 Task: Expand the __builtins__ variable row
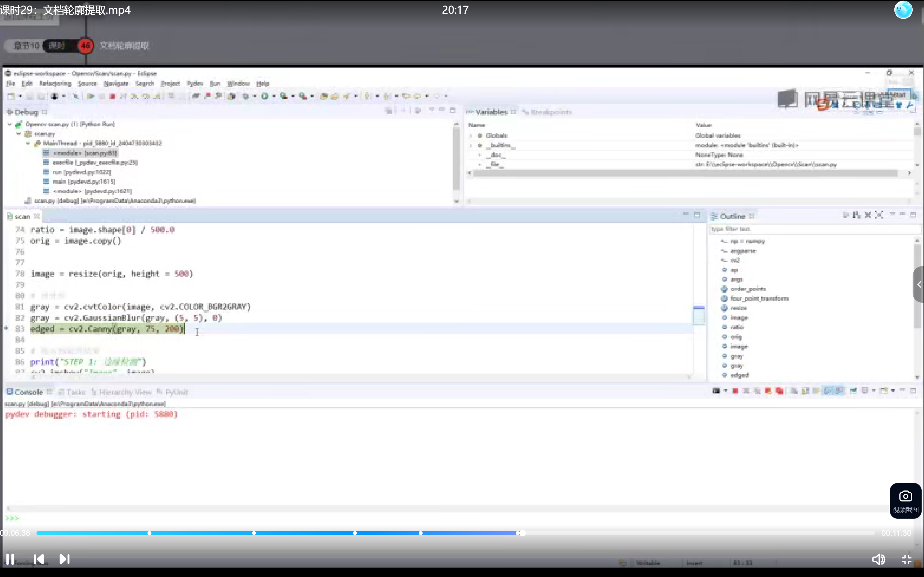[470, 145]
